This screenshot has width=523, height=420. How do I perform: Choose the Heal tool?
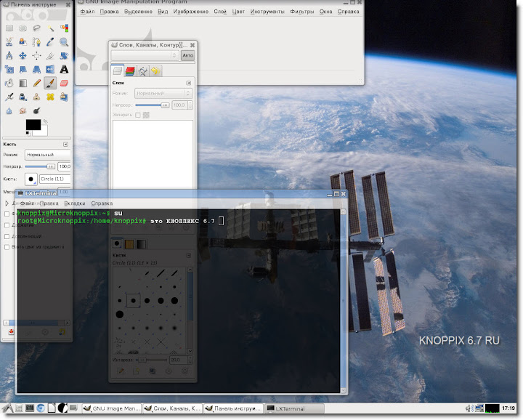(50, 97)
